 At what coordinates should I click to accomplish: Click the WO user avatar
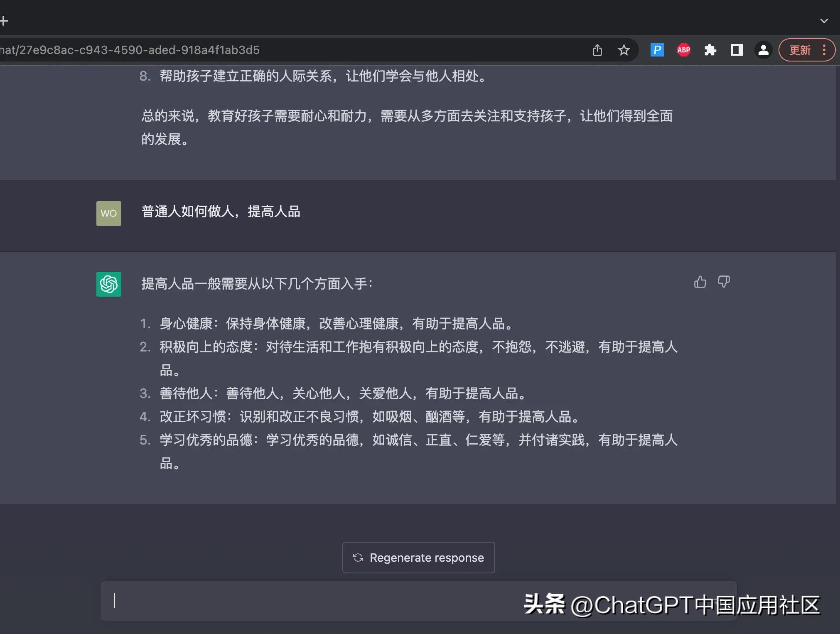(x=108, y=213)
